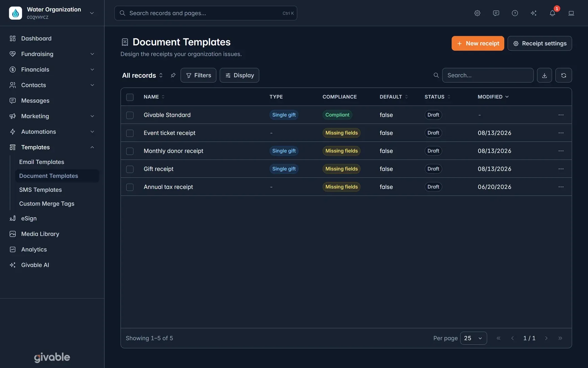Click the Water Organization droplet logo
The width and height of the screenshot is (588, 368).
pos(15,13)
